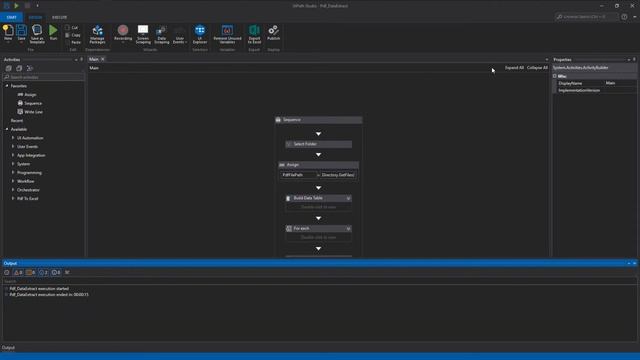The height and width of the screenshot is (360, 640).
Task: Switch to the START ribbon tab
Action: click(x=11, y=17)
